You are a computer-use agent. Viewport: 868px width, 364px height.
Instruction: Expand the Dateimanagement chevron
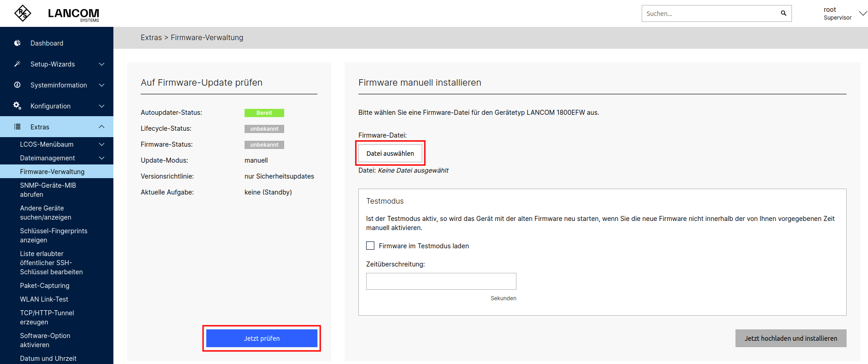[x=102, y=158]
